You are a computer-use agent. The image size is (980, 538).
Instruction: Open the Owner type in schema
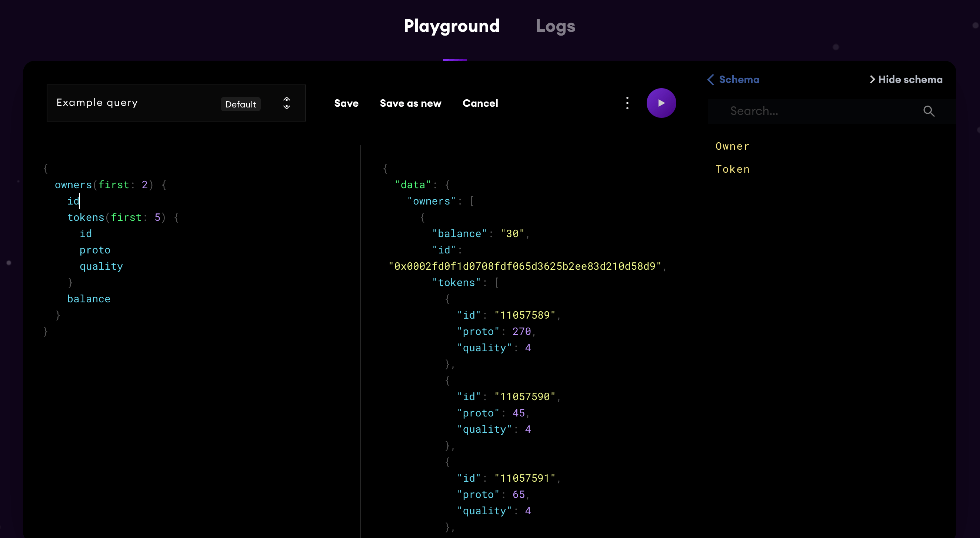[732, 146]
